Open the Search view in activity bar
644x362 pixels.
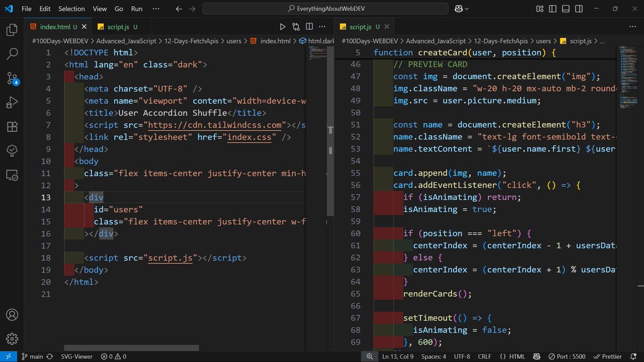click(12, 54)
